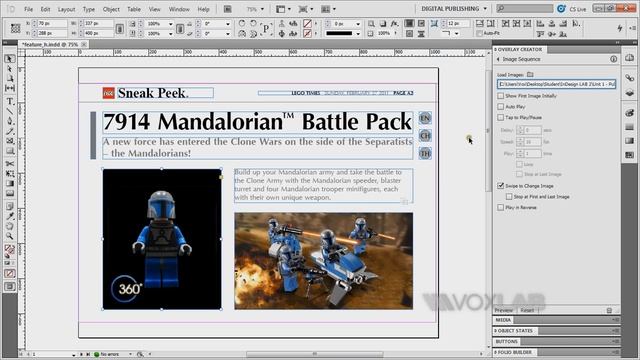Uncheck Swipe to Change Image
The image size is (640, 360).
click(x=501, y=186)
